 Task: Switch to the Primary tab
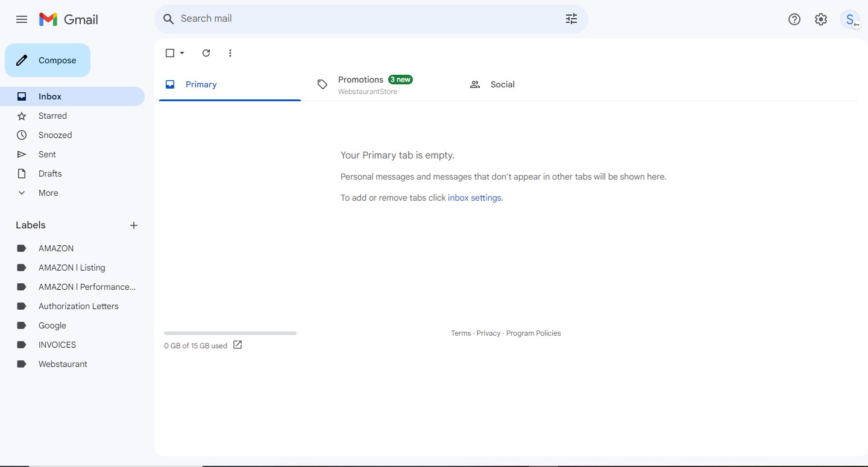click(x=230, y=84)
